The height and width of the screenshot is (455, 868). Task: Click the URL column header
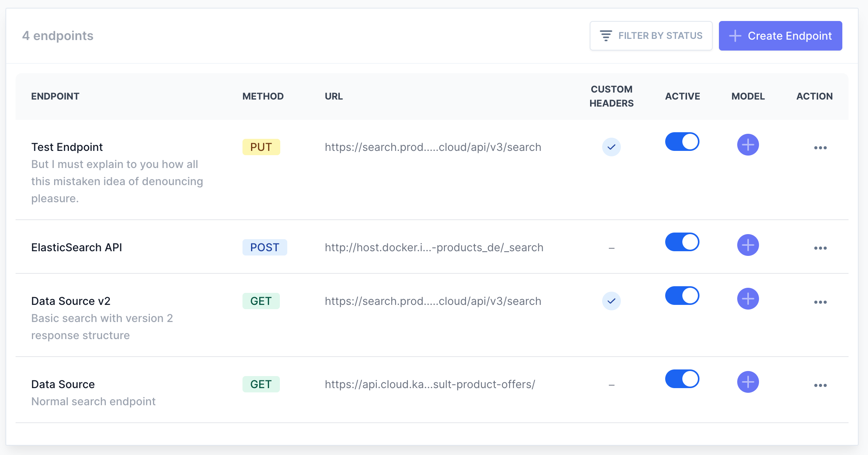tap(334, 96)
